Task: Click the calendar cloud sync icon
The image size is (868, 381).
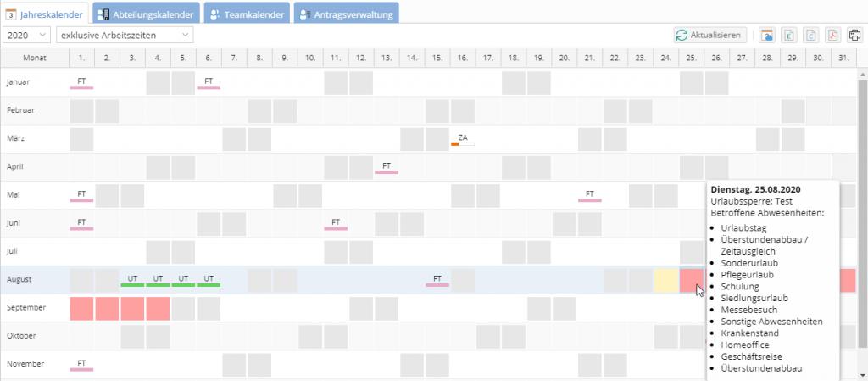Action: click(x=767, y=35)
